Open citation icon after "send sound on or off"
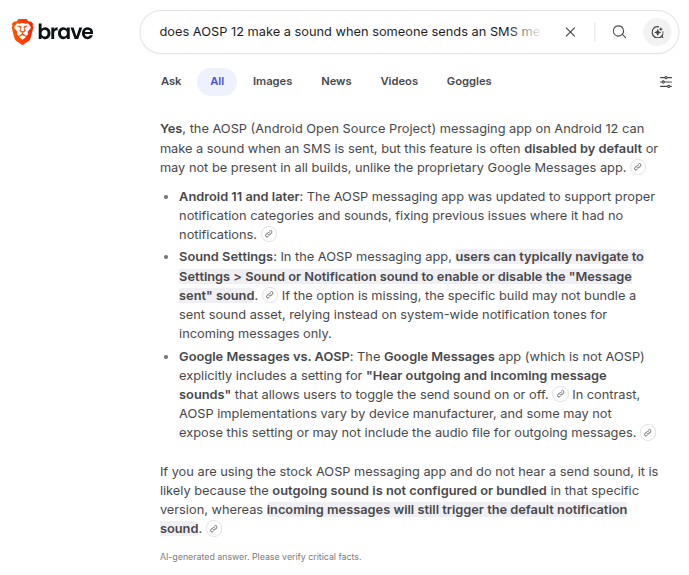Image resolution: width=689 pixels, height=575 pixels. (x=561, y=394)
